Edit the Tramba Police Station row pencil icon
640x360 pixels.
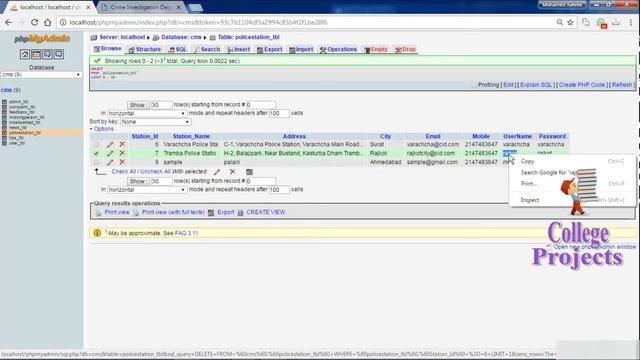110,153
